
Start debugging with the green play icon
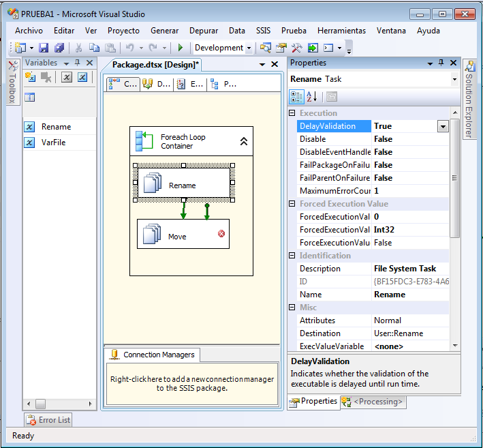tap(181, 48)
